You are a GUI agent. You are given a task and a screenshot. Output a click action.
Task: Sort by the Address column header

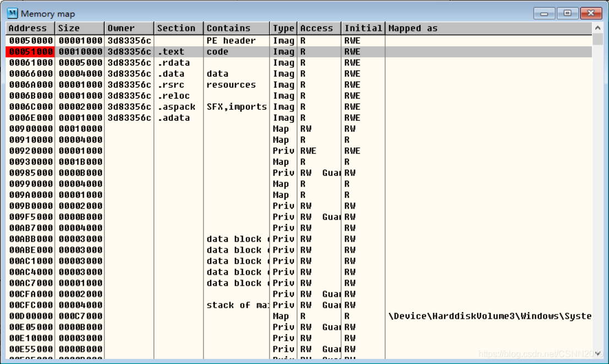30,28
